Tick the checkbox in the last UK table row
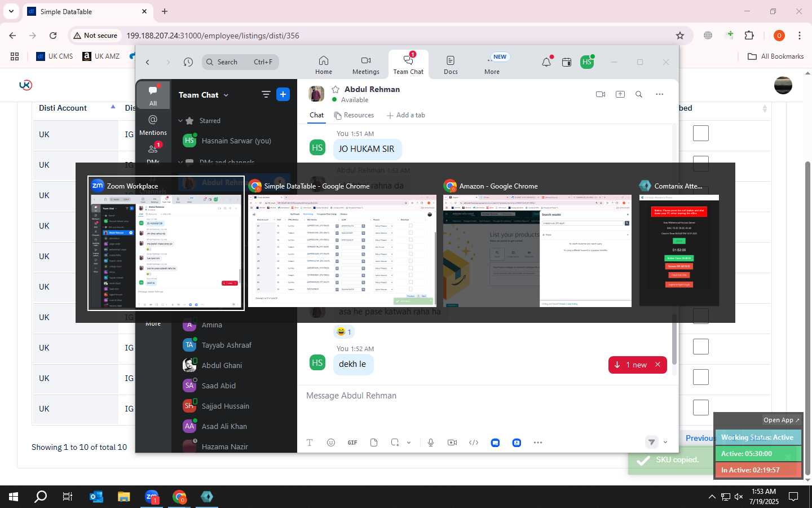The height and width of the screenshot is (508, 812). tap(701, 408)
